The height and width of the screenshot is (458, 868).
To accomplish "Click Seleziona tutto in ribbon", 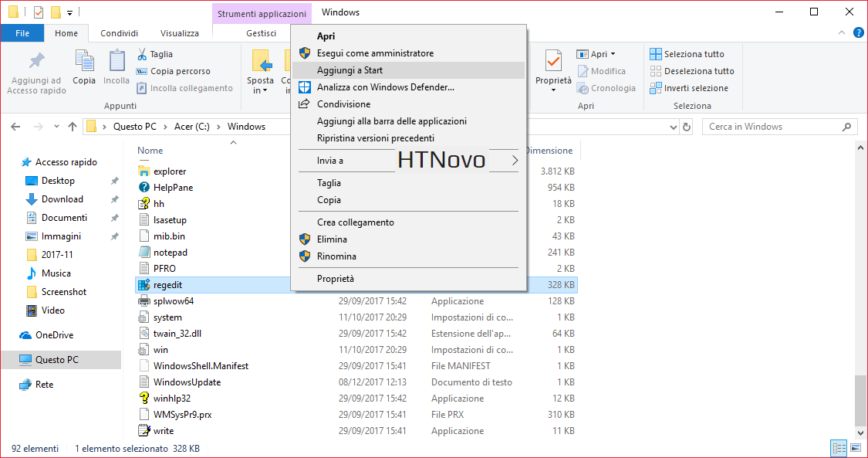I will point(687,54).
